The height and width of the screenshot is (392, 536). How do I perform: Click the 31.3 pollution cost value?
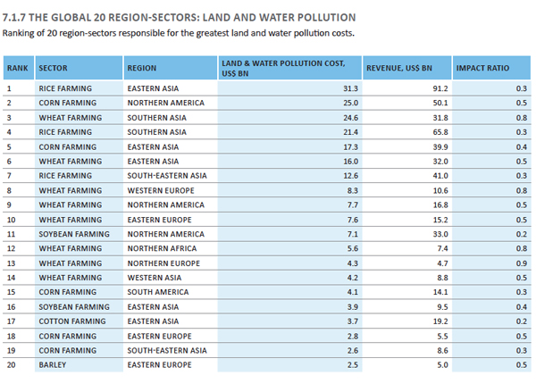[350, 88]
